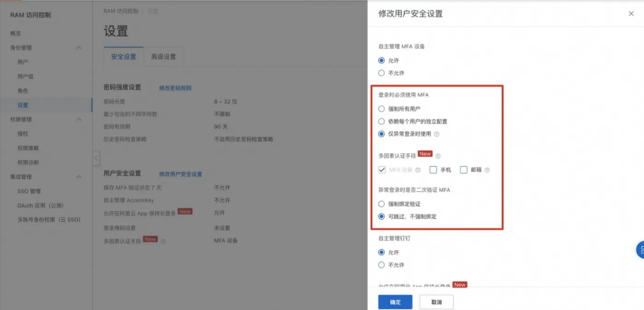Enable the 手机 checkbox
The height and width of the screenshot is (310, 644).
pyautogui.click(x=433, y=170)
